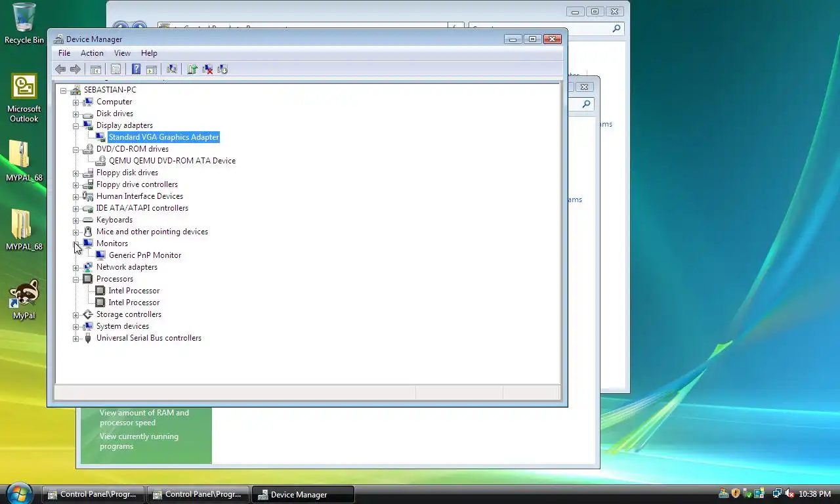Click the mouse icon beside Mice and other pointing devices
Viewport: 840px width, 504px height.
88,232
